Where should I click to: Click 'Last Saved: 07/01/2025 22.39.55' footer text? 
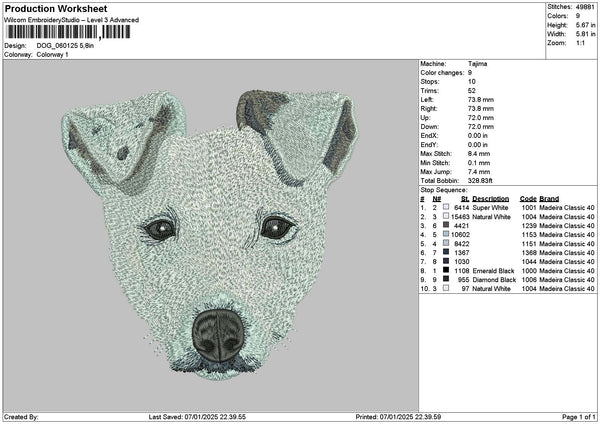[197, 417]
